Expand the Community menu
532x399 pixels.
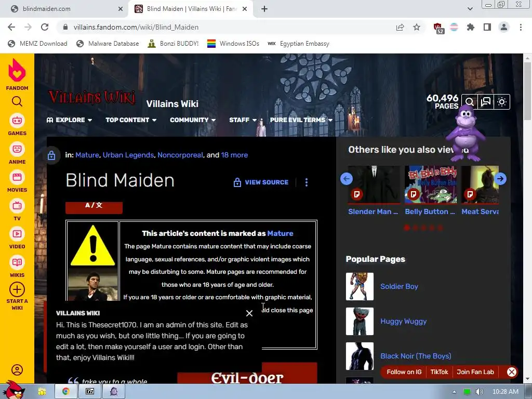tap(193, 120)
